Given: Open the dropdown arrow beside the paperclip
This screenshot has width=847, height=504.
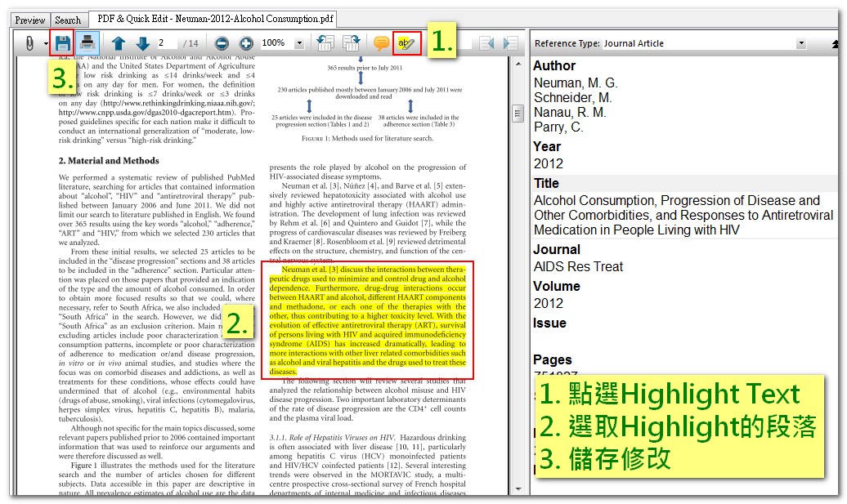Looking at the screenshot, I should pos(46,43).
